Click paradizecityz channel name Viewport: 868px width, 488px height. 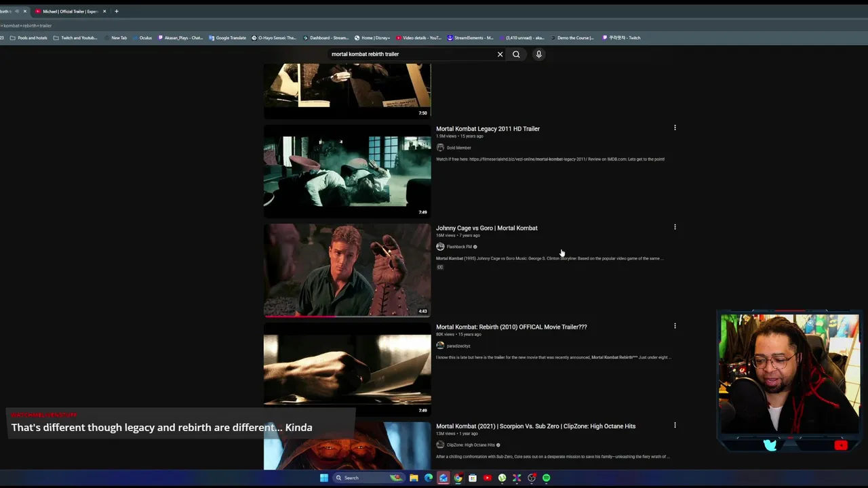(x=458, y=346)
